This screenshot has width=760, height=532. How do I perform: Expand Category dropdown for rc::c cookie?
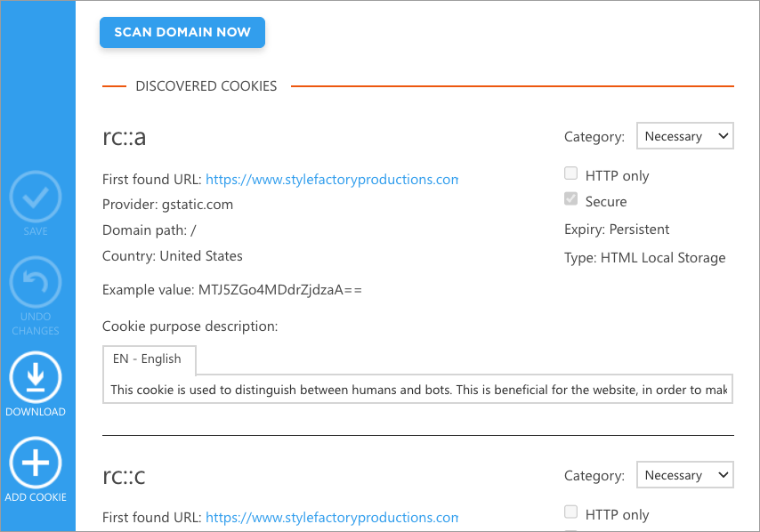point(684,475)
